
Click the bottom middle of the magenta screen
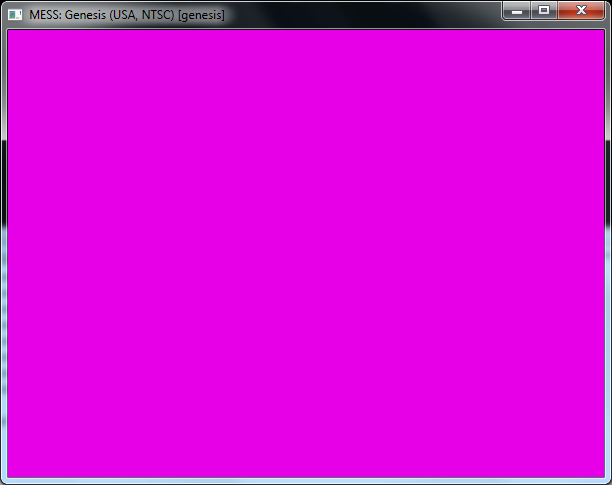[306, 472]
